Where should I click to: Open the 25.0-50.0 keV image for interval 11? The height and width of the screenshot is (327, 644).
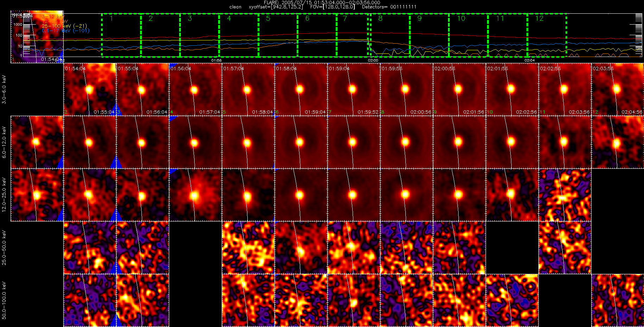pyautogui.click(x=565, y=248)
